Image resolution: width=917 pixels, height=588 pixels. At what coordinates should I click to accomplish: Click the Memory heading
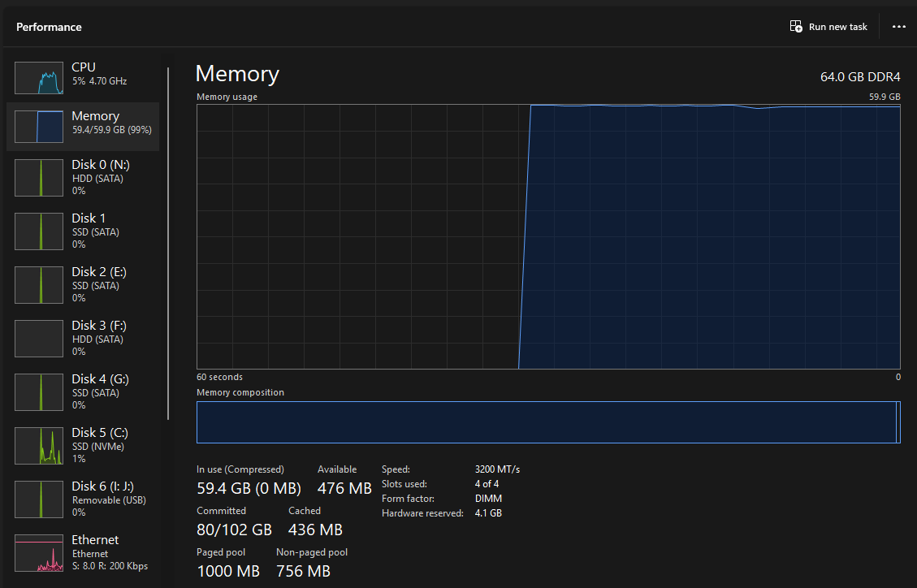point(237,74)
